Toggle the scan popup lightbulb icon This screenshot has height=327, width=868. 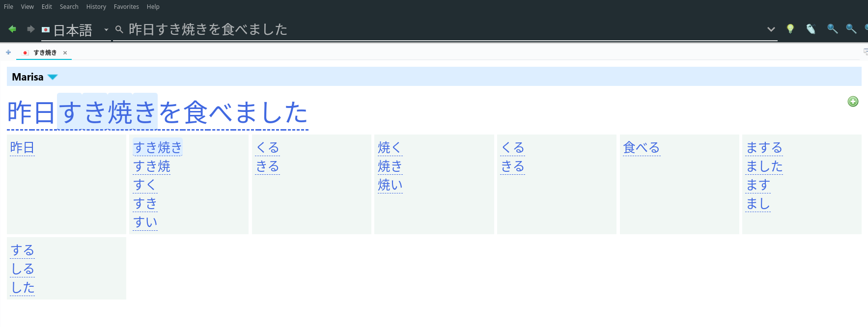coord(790,29)
